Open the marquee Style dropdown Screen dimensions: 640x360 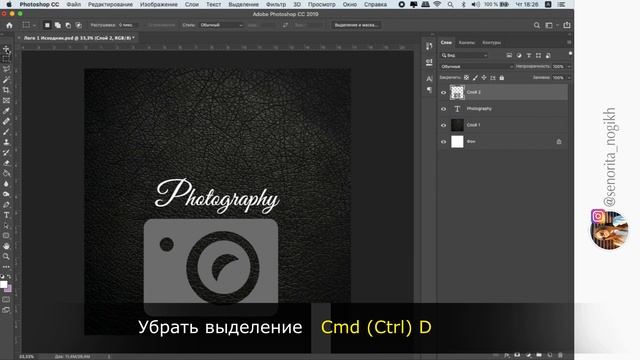point(221,25)
